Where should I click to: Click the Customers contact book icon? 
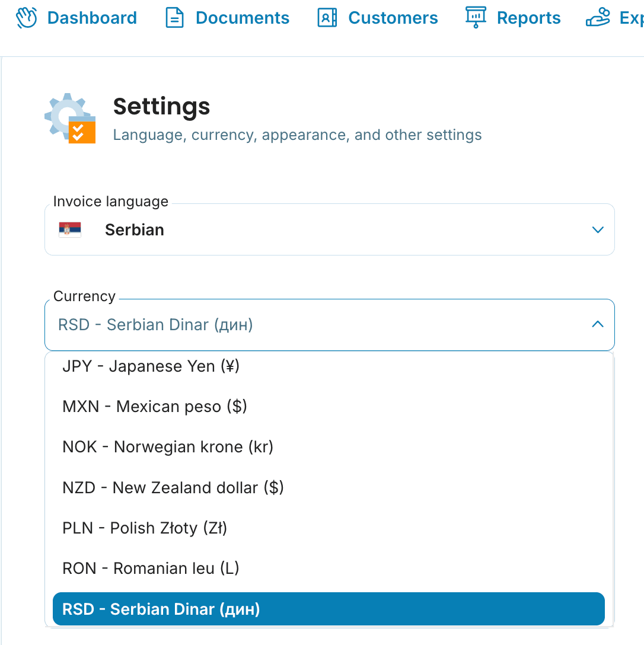point(327,18)
